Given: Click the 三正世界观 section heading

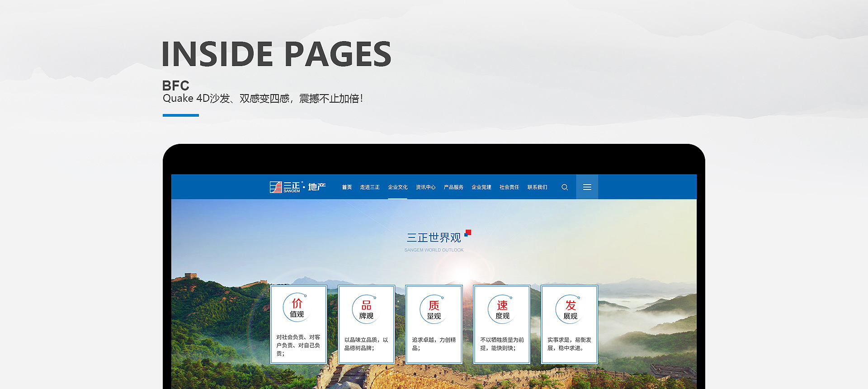Looking at the screenshot, I should click(x=434, y=237).
